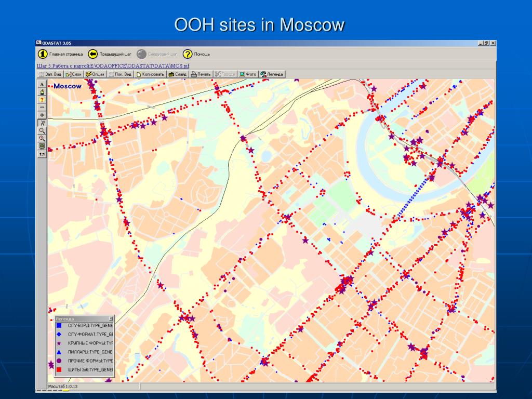
Task: Open the Опции options button
Action: click(96, 74)
